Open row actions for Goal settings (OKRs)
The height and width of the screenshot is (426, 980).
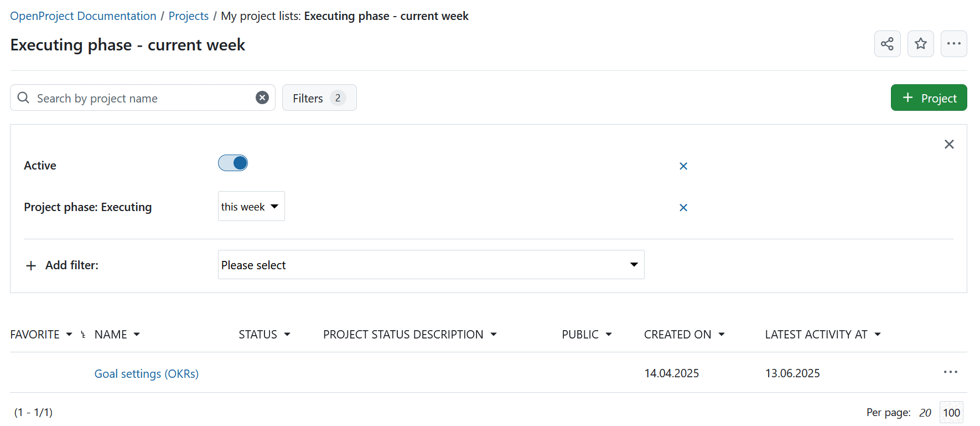[x=950, y=372]
